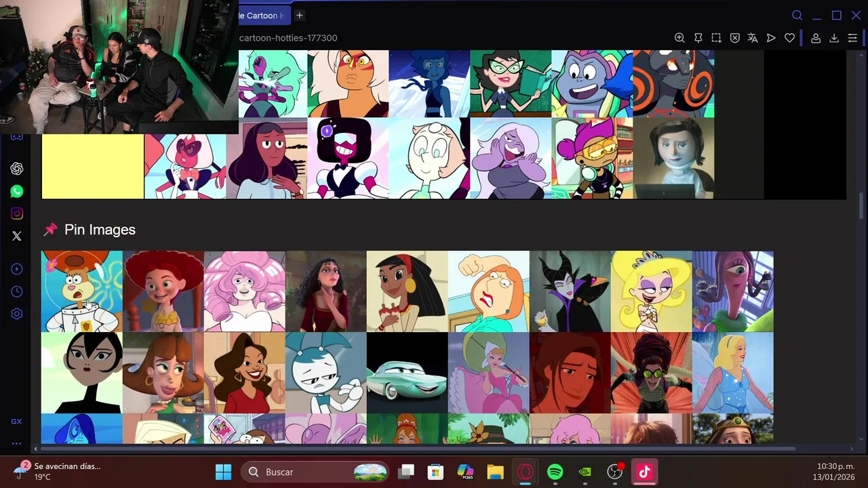Select the Jasper image in the top row
The image size is (868, 488).
pos(348,84)
